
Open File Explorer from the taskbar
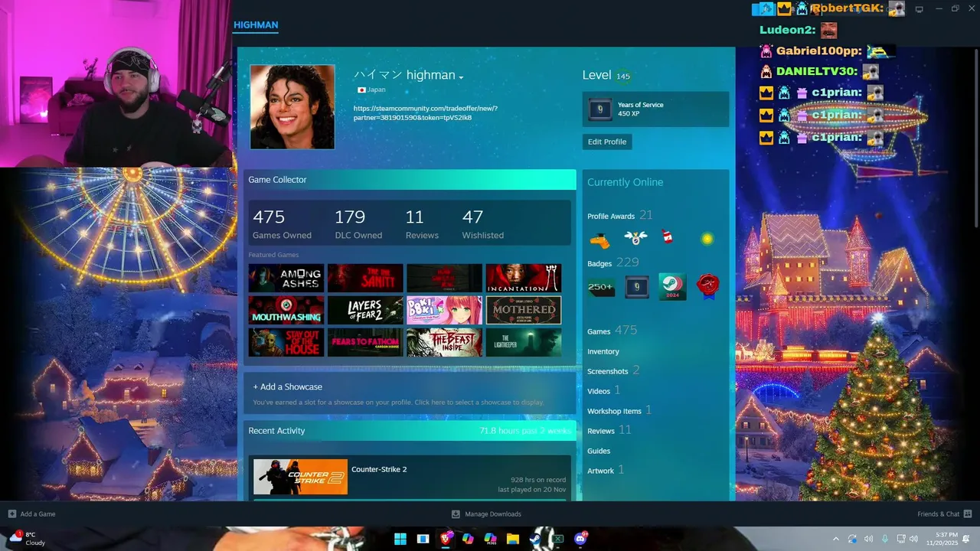[x=513, y=539]
